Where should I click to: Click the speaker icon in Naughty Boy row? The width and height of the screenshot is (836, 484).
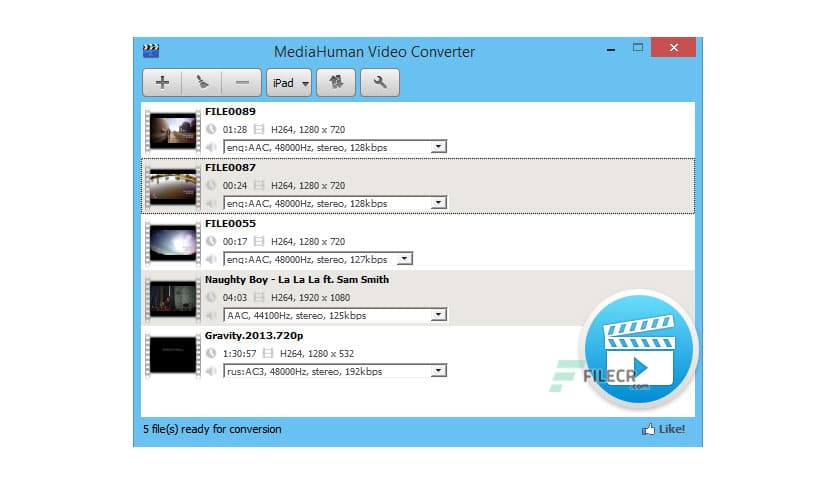[x=211, y=315]
